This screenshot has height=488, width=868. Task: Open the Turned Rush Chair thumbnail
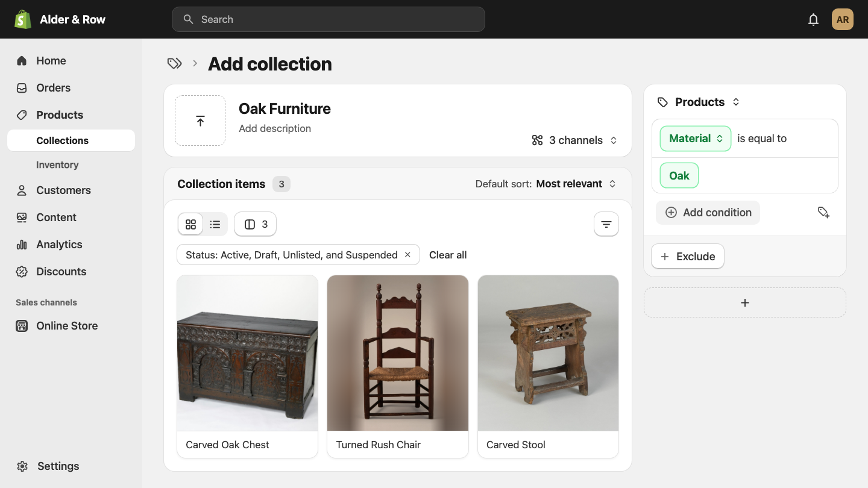[x=398, y=353]
